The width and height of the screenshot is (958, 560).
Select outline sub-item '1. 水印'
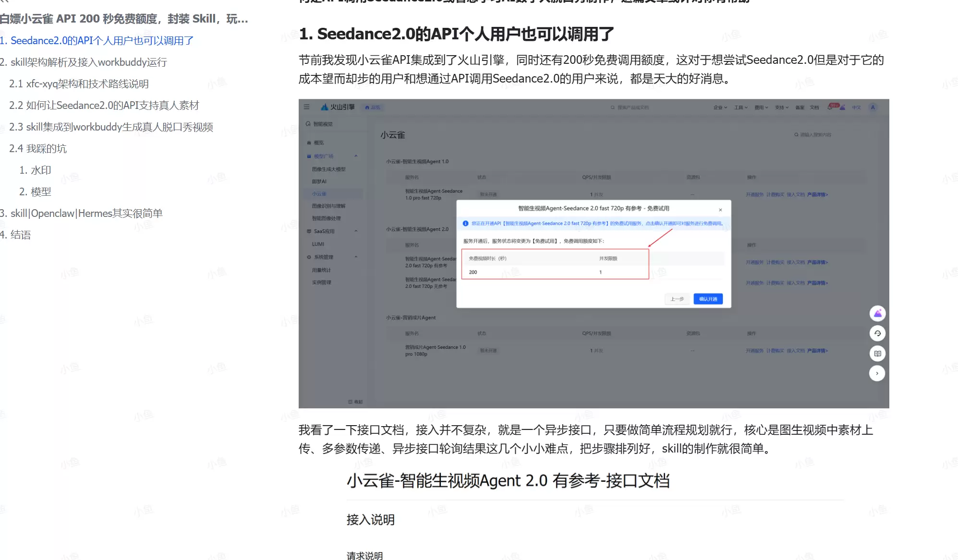click(35, 170)
